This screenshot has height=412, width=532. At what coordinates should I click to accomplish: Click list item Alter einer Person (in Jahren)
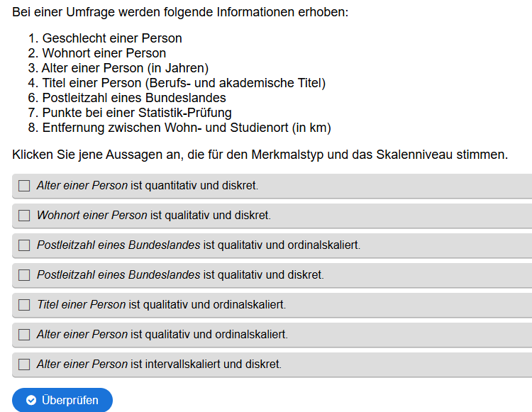point(125,68)
